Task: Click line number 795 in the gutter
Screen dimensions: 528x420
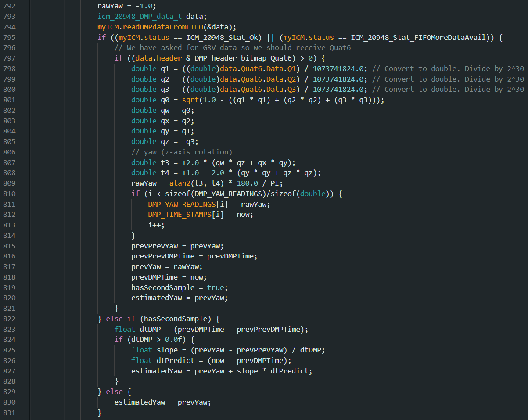Action: [x=9, y=37]
